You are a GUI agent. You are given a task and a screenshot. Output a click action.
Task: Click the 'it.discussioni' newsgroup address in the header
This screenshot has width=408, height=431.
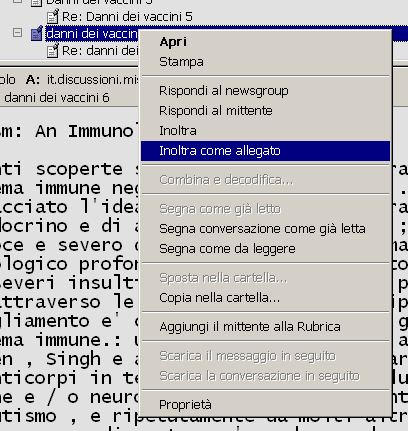93,79
